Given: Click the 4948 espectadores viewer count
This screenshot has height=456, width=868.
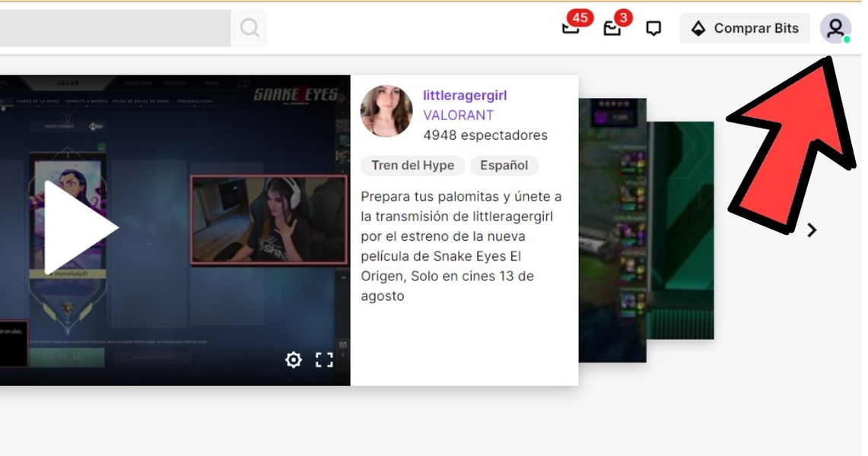Looking at the screenshot, I should (485, 135).
